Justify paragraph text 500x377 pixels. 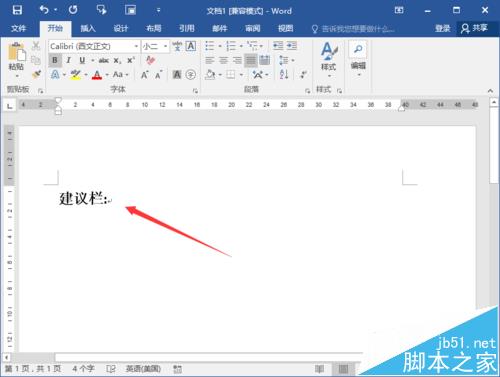[251, 60]
